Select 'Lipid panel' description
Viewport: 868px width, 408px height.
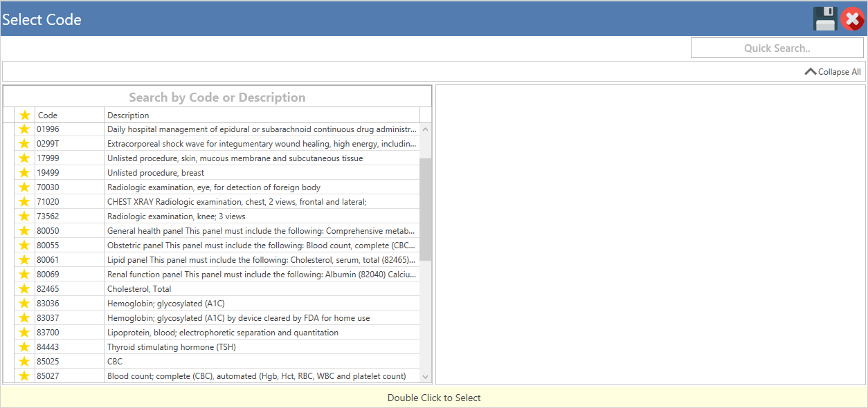tap(262, 260)
